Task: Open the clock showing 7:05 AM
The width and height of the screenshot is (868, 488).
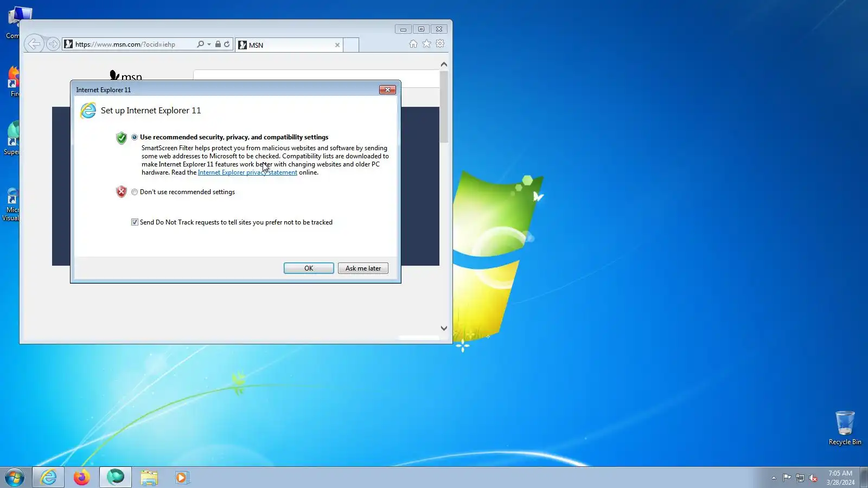Action: pyautogui.click(x=840, y=478)
